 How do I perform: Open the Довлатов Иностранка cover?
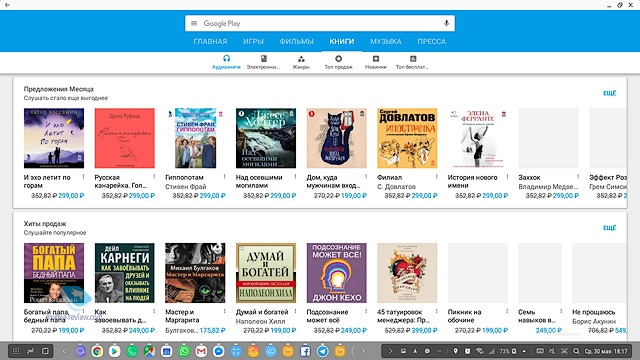coord(407,138)
